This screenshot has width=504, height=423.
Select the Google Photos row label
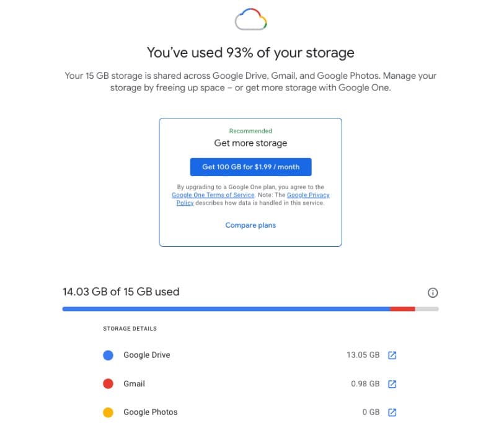pos(151,412)
